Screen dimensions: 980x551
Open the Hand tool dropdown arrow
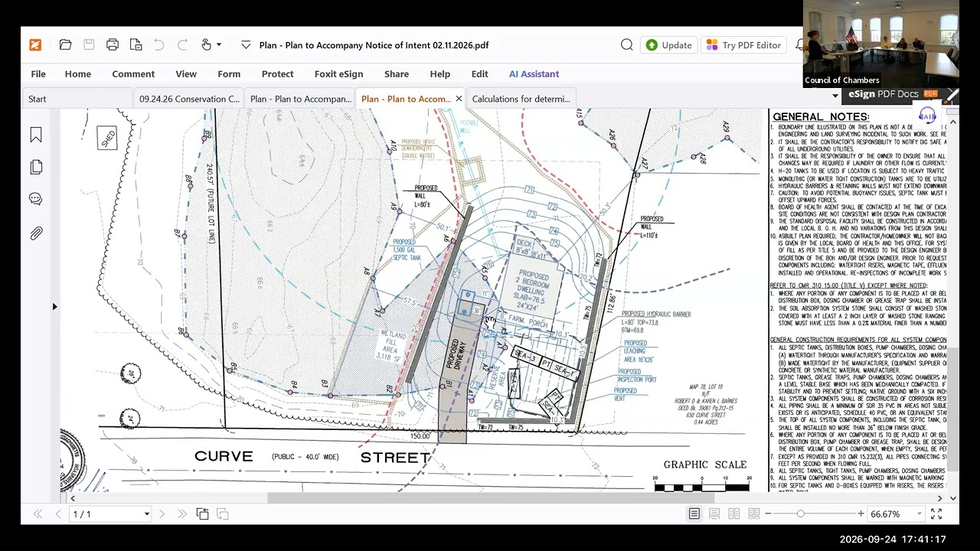219,45
